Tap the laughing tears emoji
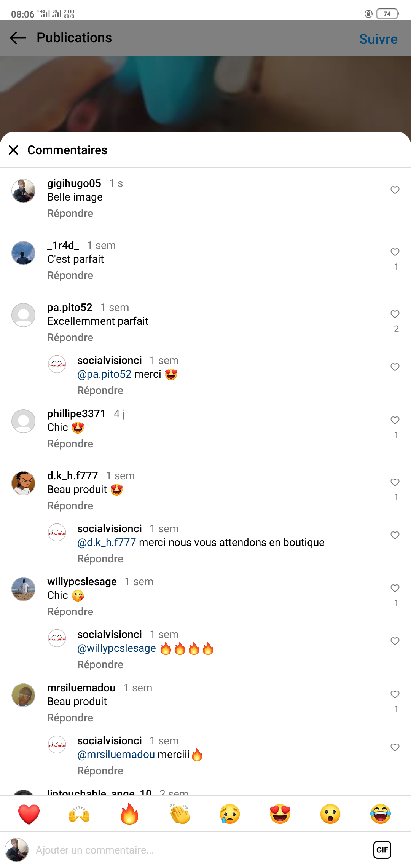Image resolution: width=411 pixels, height=868 pixels. 380,814
